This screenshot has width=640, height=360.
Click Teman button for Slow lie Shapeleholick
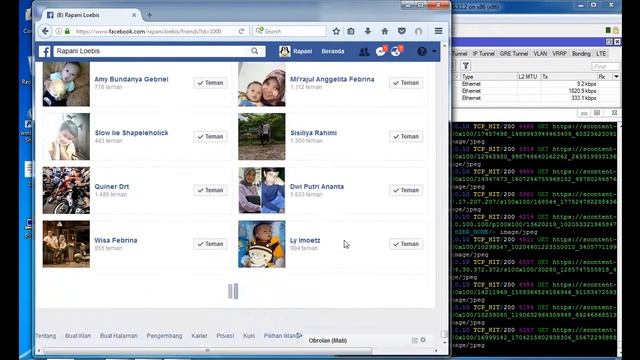point(210,136)
